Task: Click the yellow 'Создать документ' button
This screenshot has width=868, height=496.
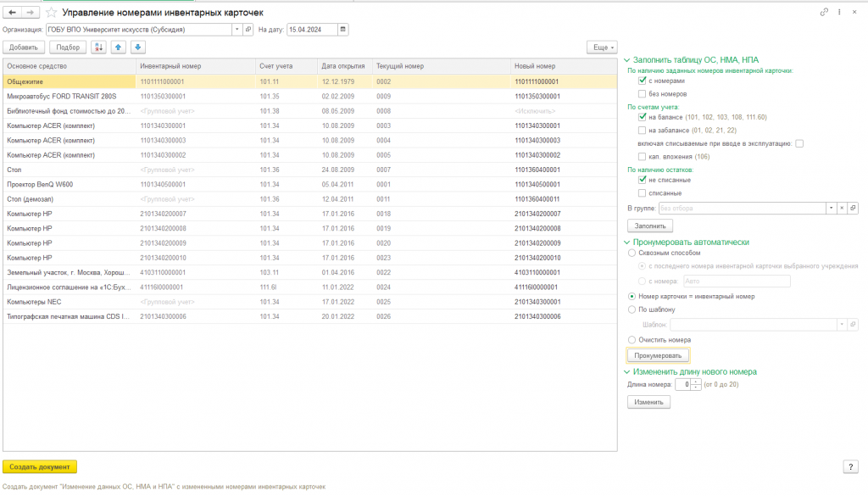Action: click(x=40, y=466)
